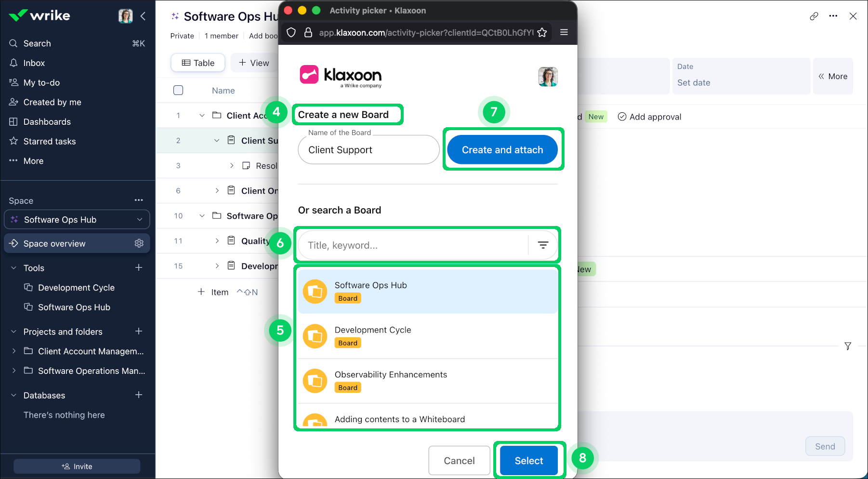Select Space overview
This screenshot has width=868, height=479.
77,243
